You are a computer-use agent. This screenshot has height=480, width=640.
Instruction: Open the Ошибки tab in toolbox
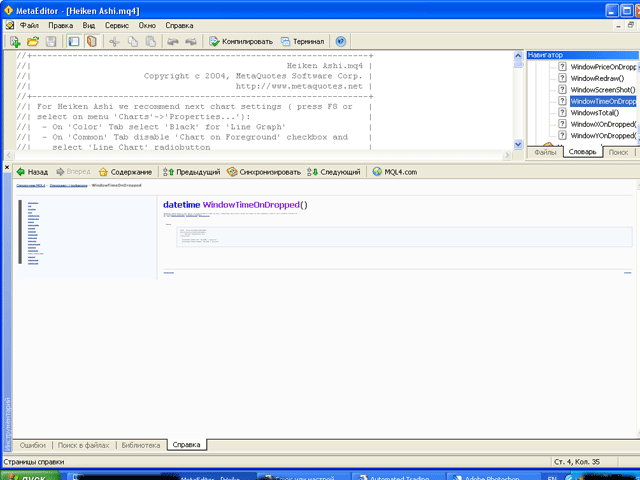click(x=32, y=445)
